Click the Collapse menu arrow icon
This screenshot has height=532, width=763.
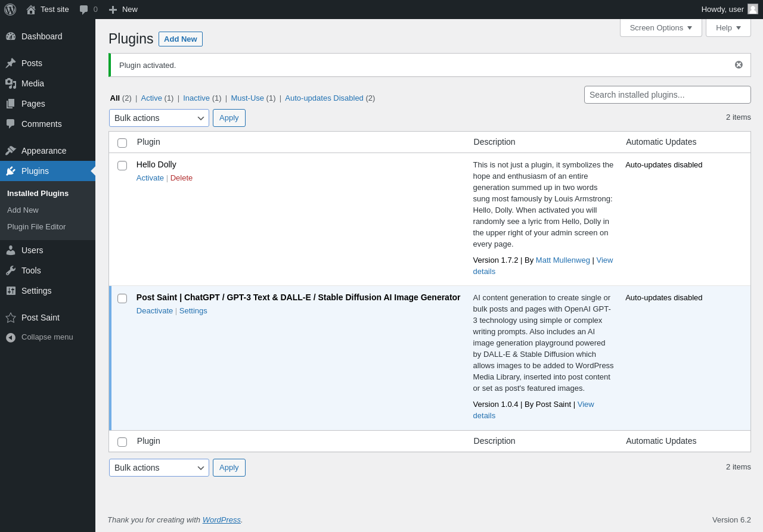pyautogui.click(x=11, y=337)
